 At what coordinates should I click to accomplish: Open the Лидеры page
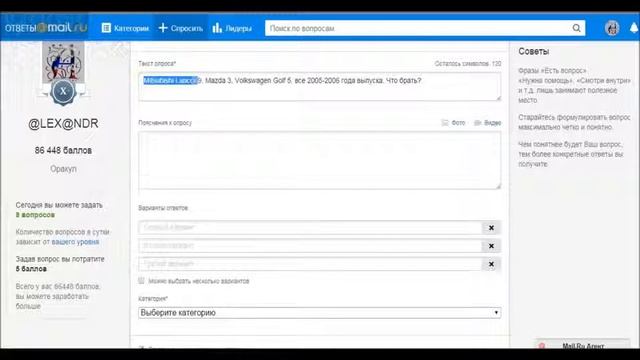click(x=232, y=28)
